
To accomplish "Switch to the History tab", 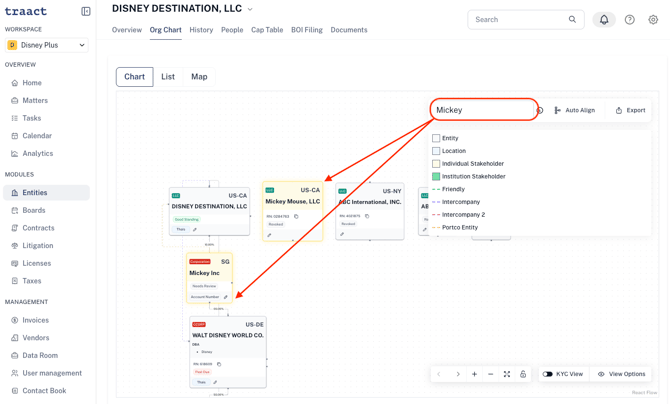I will [x=201, y=30].
